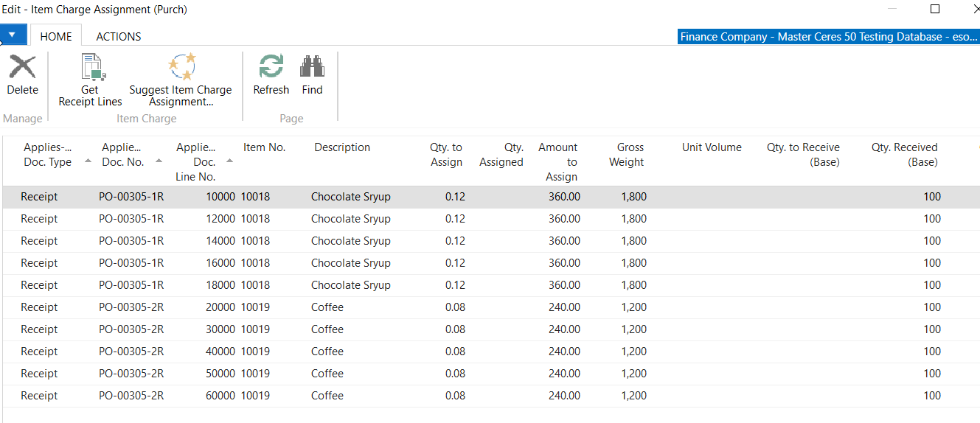Select the row with line number 20000

click(221, 307)
